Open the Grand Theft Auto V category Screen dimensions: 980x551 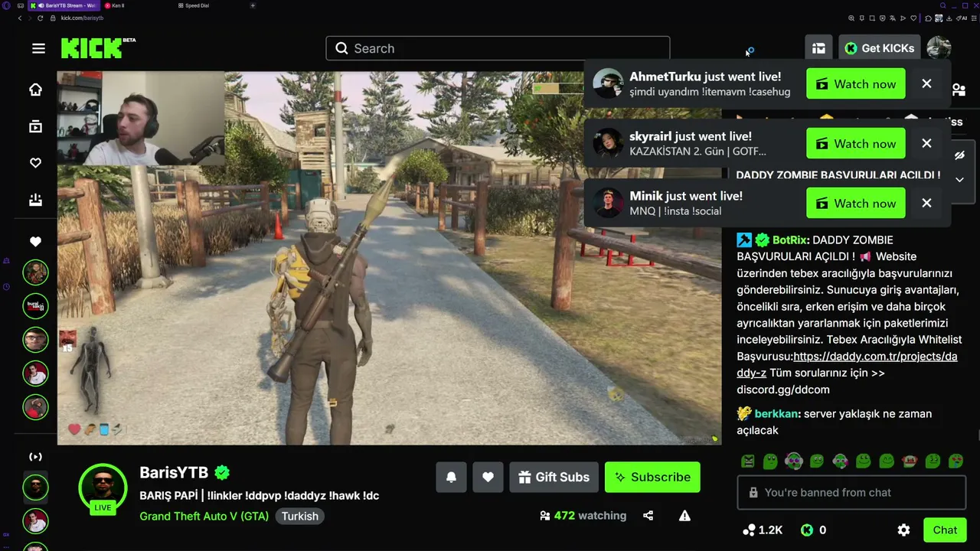pos(204,516)
